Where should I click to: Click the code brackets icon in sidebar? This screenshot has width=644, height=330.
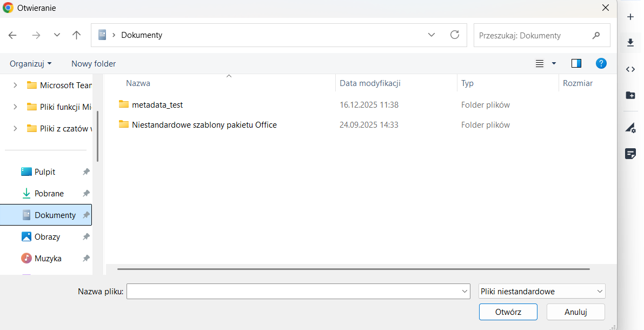click(x=630, y=69)
